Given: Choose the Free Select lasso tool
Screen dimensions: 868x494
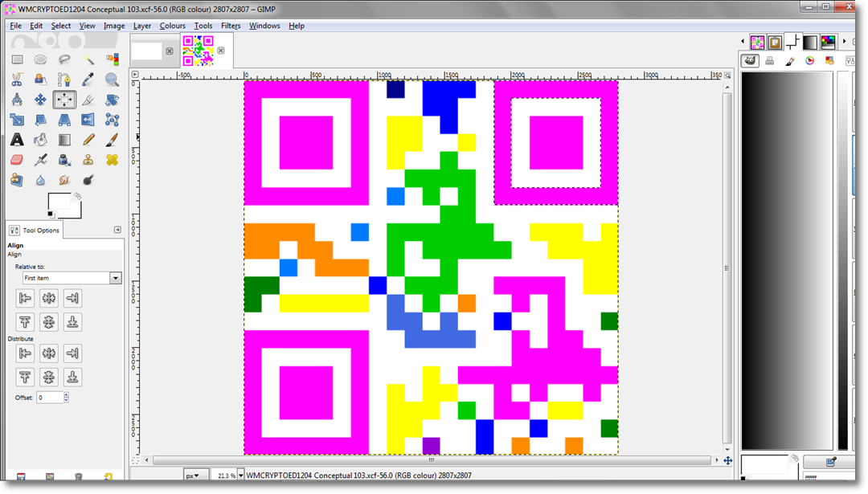Looking at the screenshot, I should [x=64, y=59].
